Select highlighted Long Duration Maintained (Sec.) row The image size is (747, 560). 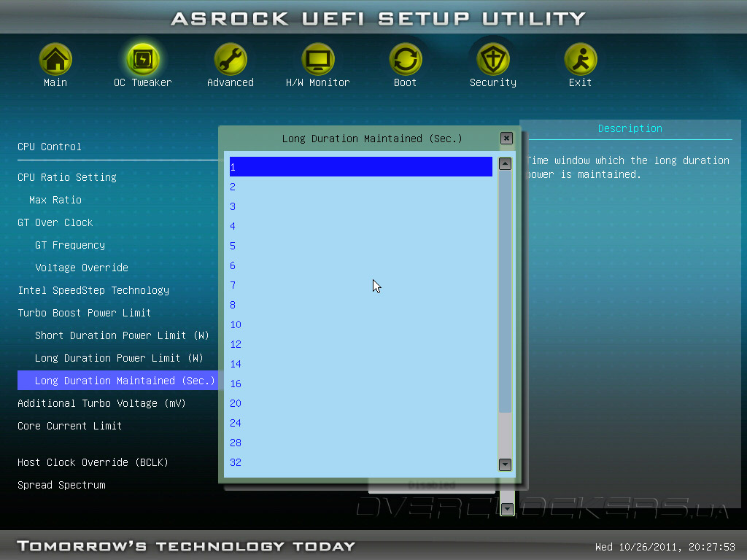point(117,381)
